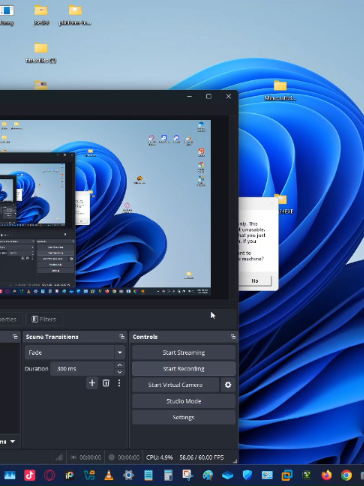This screenshot has height=486, width=364.
Task: Click the Duration field showing 300 ms
Action: tap(82, 369)
